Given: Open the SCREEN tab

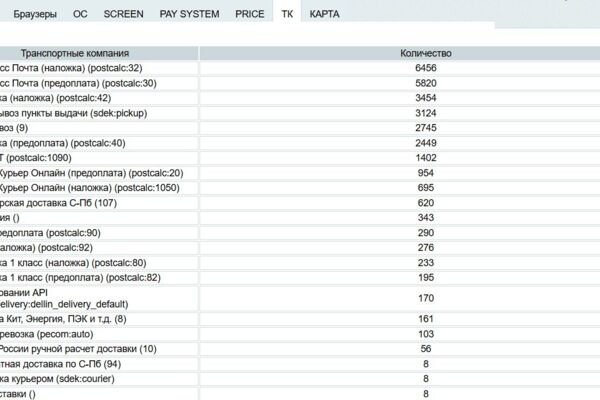Looking at the screenshot, I should (x=123, y=14).
